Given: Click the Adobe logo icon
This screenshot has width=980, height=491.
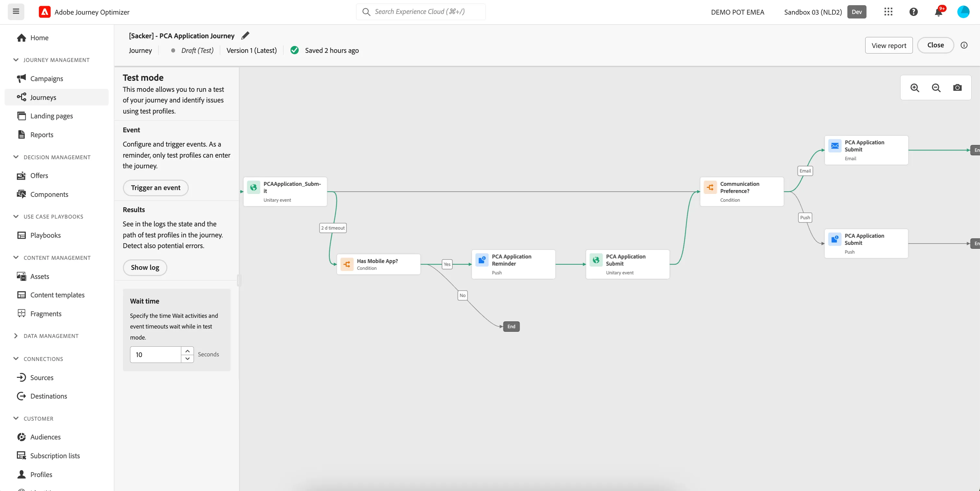Looking at the screenshot, I should [44, 12].
